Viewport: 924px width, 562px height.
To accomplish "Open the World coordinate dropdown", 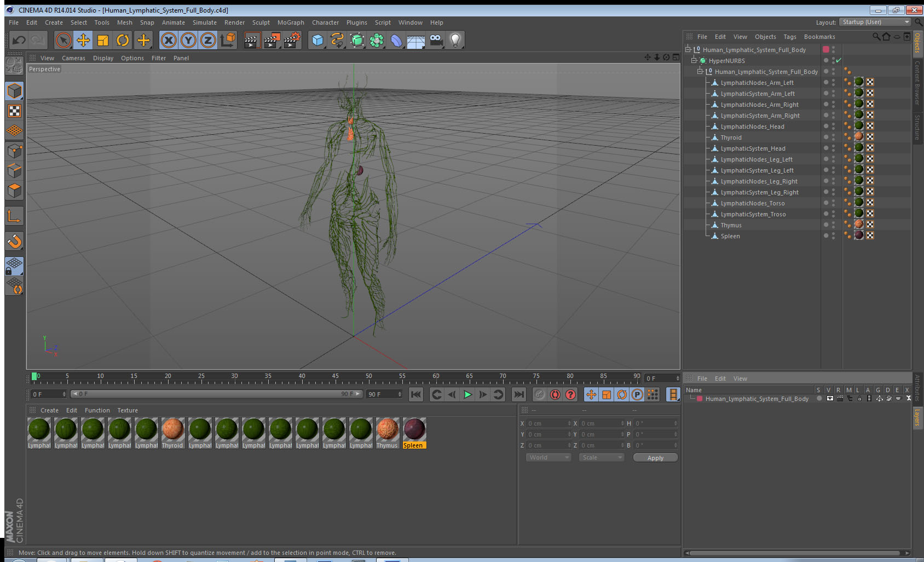I will [548, 457].
